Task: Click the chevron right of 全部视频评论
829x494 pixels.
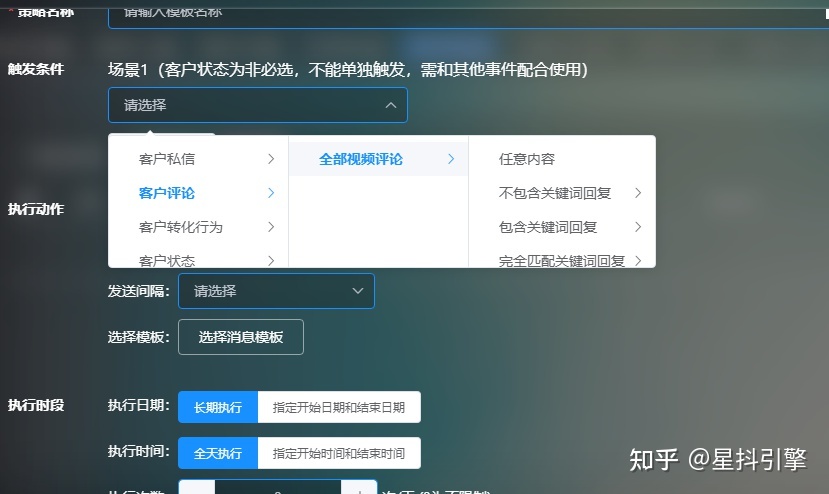Action: 451,159
